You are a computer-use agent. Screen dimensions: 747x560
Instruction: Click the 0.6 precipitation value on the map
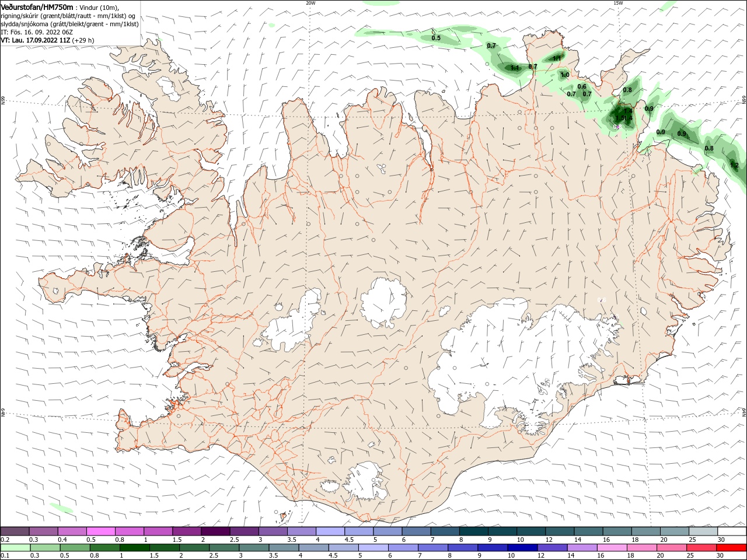click(x=582, y=87)
